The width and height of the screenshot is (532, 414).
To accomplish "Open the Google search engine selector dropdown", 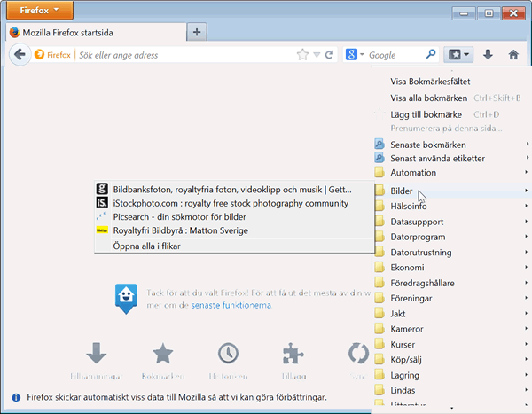I will point(355,54).
